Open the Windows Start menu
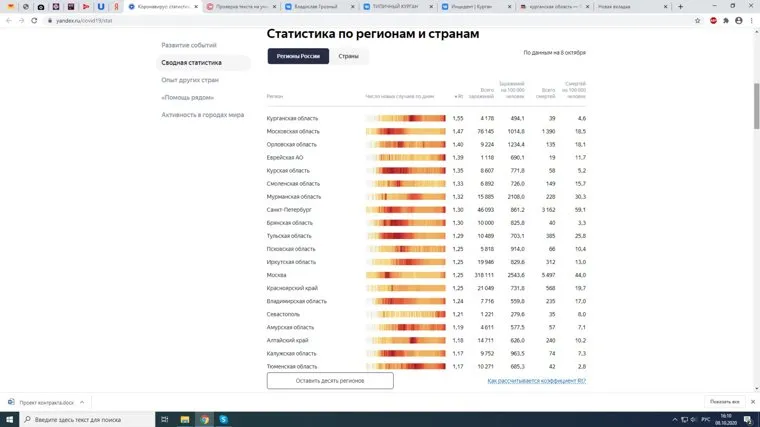The image size is (760, 427). click(10, 419)
